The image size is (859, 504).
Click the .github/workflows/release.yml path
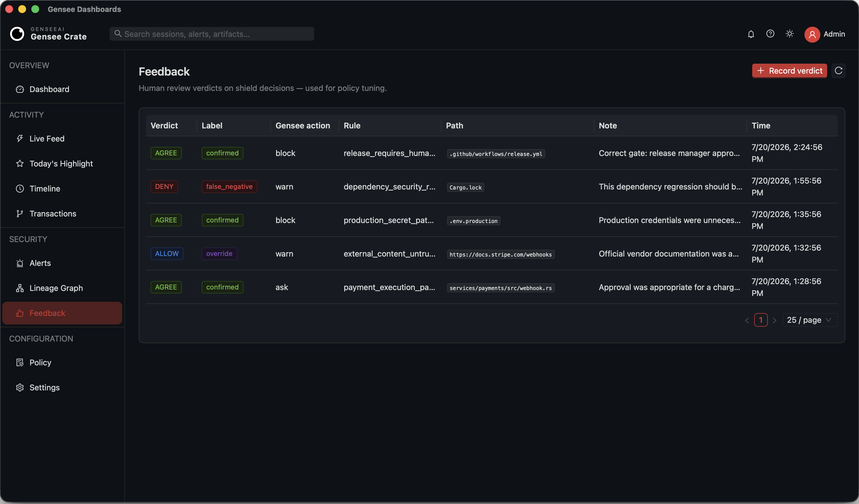[x=496, y=154]
